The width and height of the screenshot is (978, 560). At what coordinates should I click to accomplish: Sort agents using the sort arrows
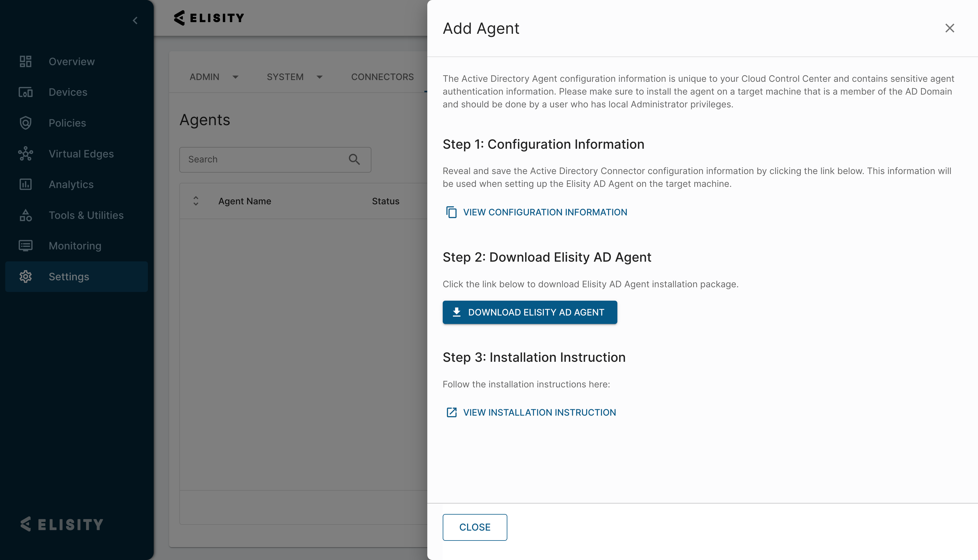coord(196,201)
